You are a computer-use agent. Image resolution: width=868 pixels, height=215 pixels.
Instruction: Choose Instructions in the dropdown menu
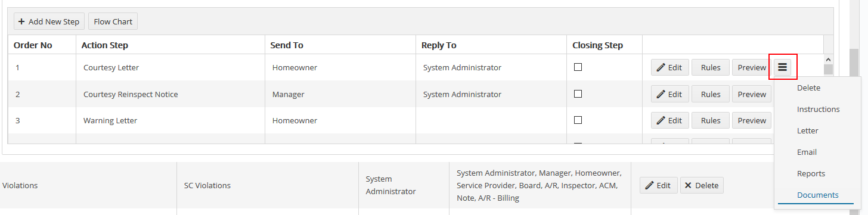tap(817, 109)
